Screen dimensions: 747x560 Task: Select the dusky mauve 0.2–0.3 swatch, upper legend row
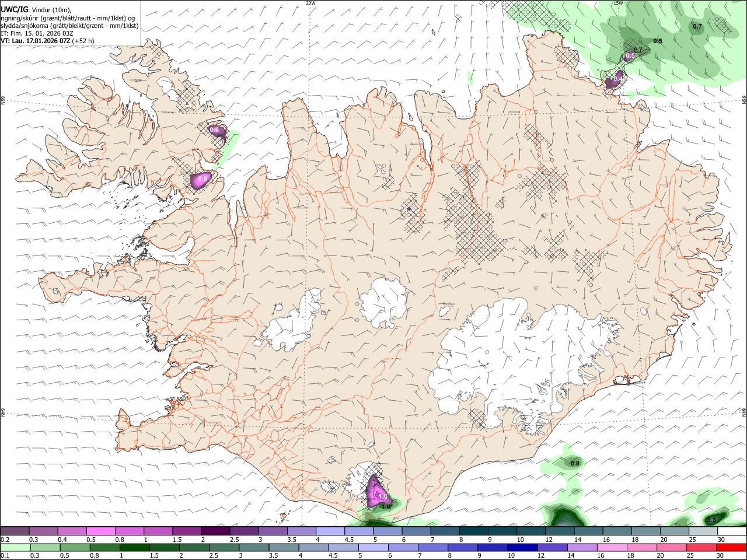click(15, 531)
